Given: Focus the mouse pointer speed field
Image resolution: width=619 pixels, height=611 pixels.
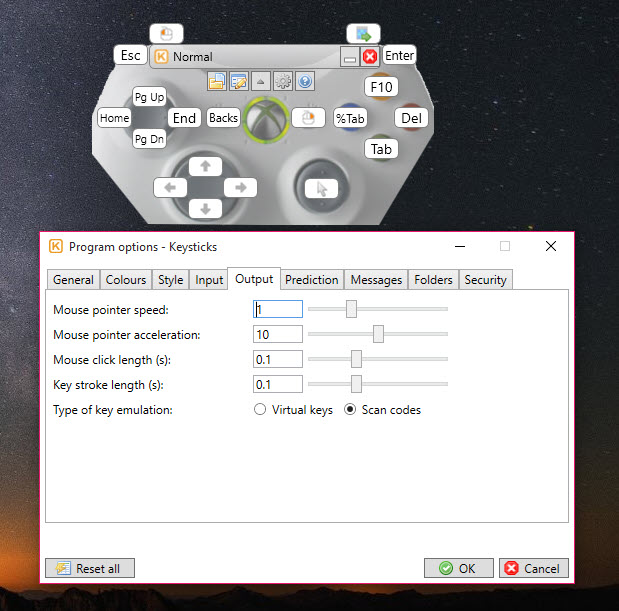Looking at the screenshot, I should (x=278, y=309).
